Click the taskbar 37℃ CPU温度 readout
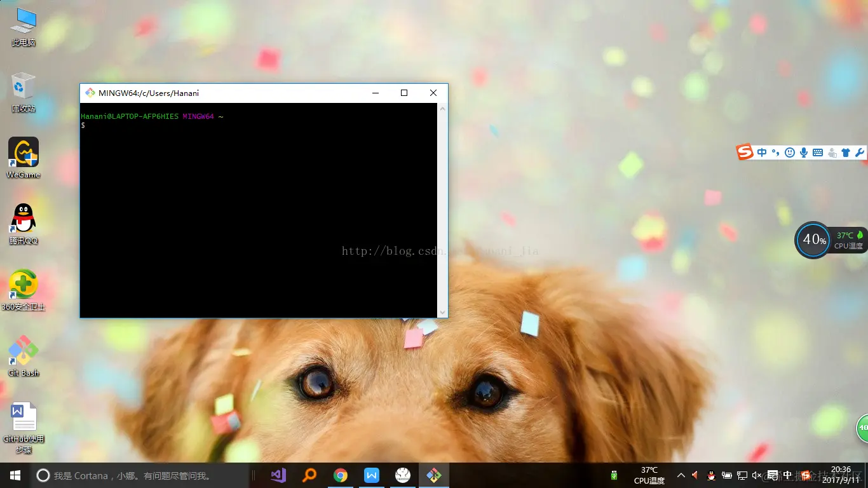This screenshot has height=488, width=868. 649,475
